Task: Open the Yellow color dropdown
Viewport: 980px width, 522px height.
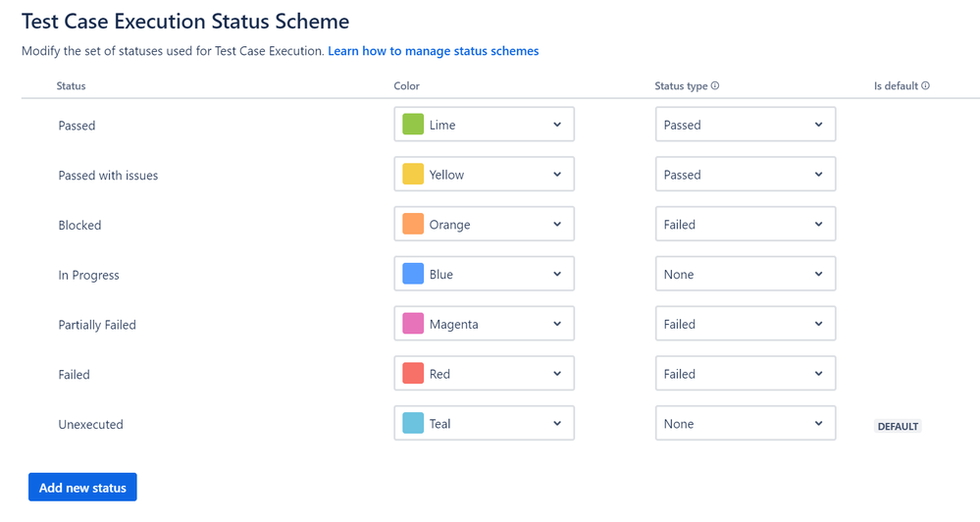Action: point(484,175)
